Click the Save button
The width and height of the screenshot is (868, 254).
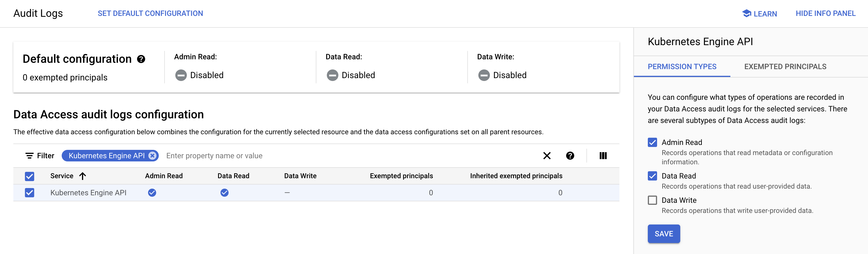point(663,233)
